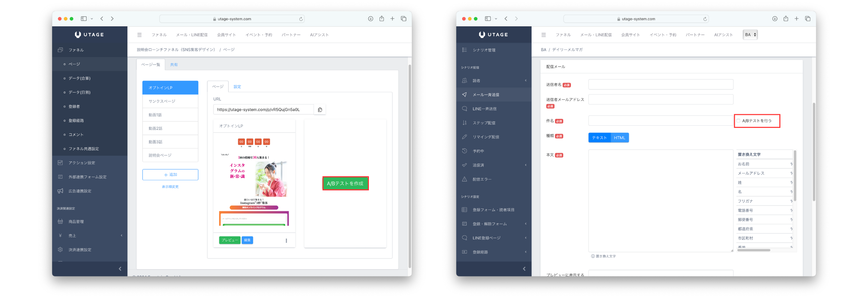Open Safari sidebar dropdown chevron, right window
868x298 pixels.
tap(496, 19)
